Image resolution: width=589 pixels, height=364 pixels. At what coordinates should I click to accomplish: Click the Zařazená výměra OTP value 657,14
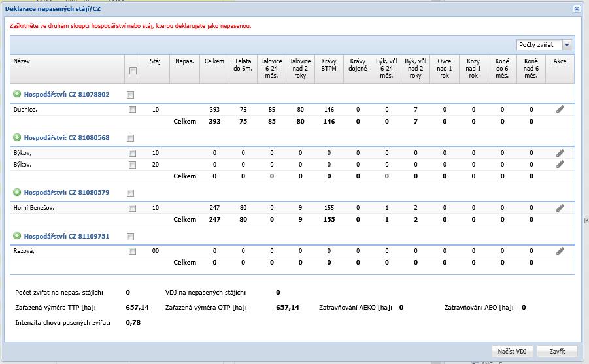[x=288, y=307]
